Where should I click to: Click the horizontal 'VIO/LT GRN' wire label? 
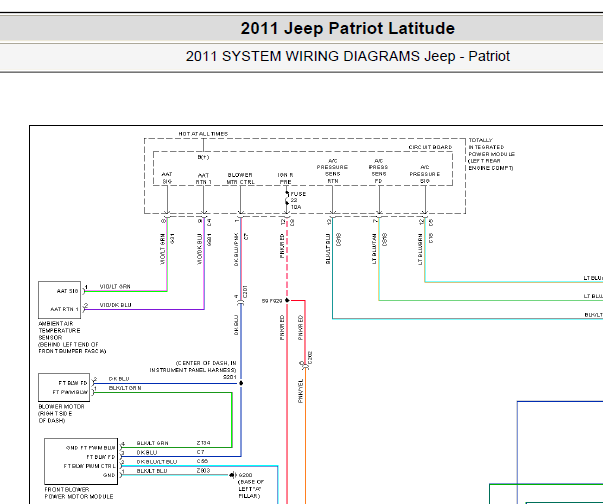click(115, 286)
